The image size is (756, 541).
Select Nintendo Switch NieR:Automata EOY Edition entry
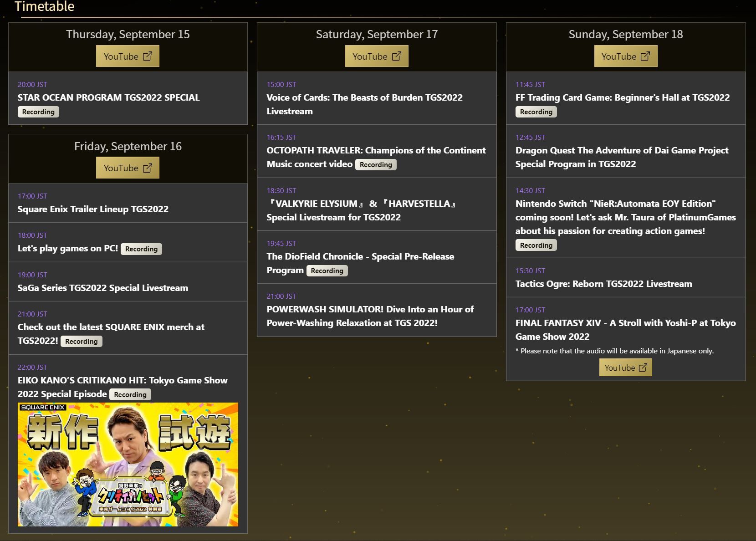(x=626, y=217)
